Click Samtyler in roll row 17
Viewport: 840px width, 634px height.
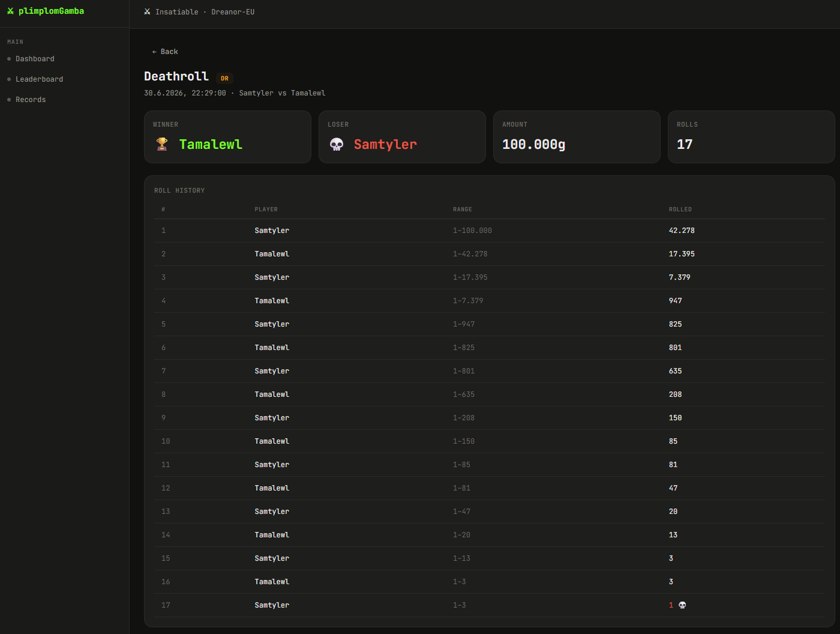pos(272,605)
